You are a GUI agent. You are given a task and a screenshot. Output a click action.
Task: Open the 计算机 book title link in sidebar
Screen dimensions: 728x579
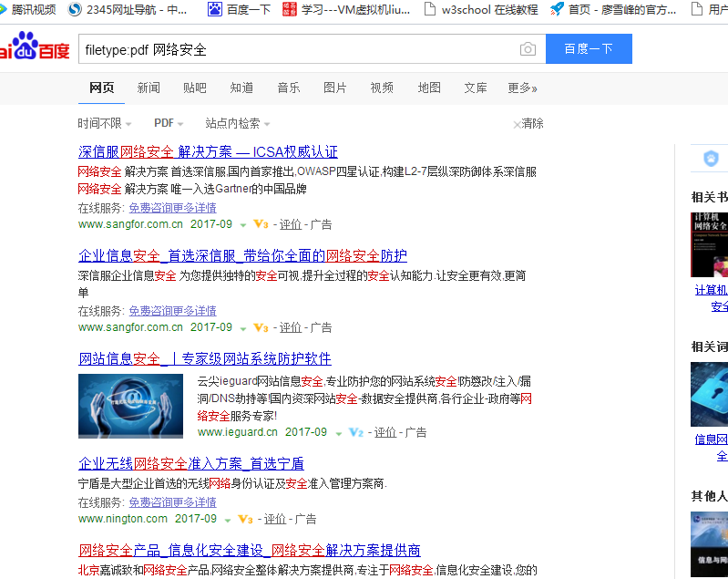pos(711,298)
